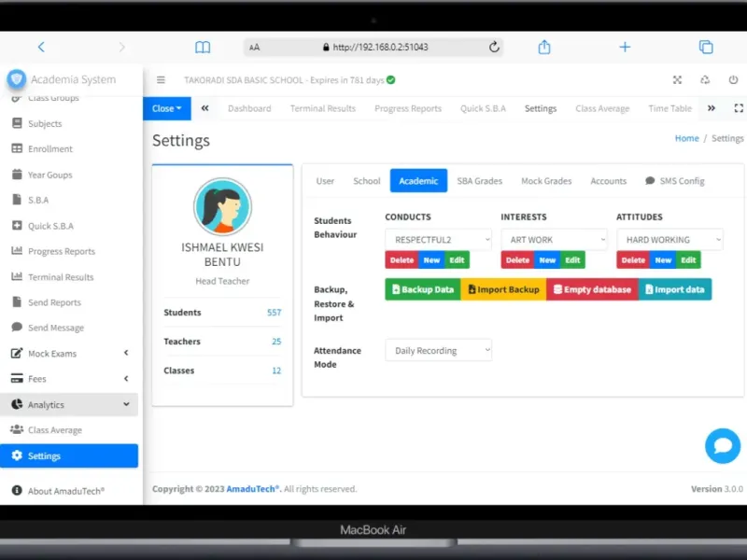Click the red Empty database button
Image resolution: width=747 pixels, height=560 pixels.
(592, 289)
